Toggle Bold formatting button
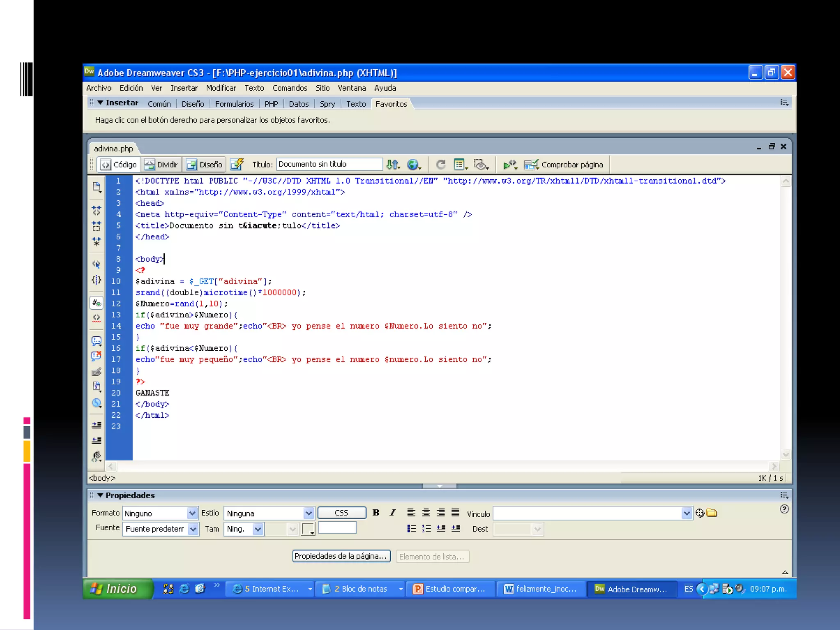Viewport: 840px width, 630px height. pos(376,512)
